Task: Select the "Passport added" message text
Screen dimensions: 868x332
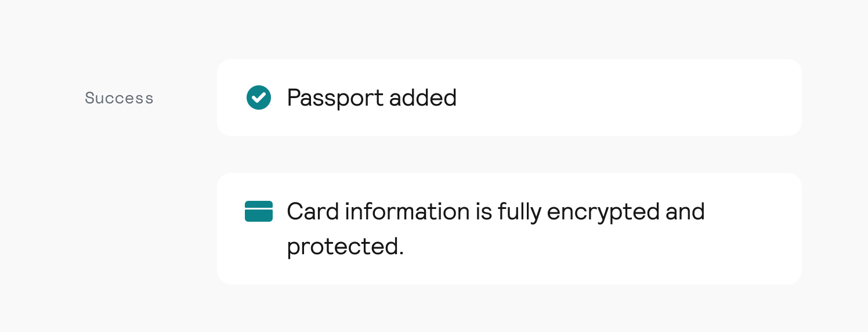Action: click(371, 98)
